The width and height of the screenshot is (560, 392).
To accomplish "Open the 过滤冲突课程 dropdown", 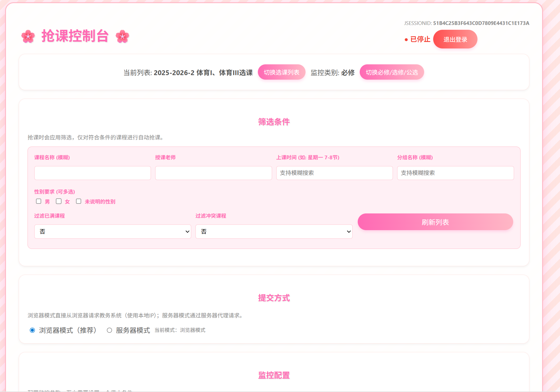I will (x=273, y=232).
